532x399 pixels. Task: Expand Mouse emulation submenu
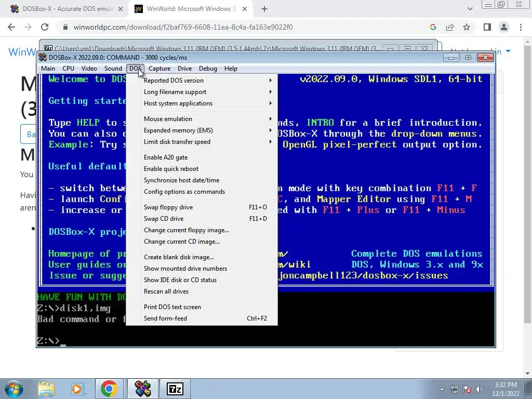[x=202, y=119]
